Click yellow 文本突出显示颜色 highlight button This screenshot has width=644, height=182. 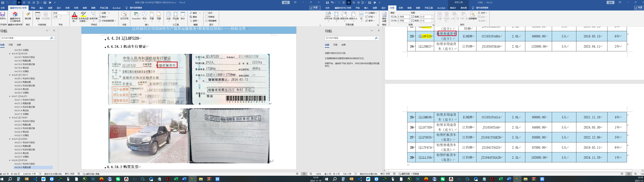click(x=84, y=17)
